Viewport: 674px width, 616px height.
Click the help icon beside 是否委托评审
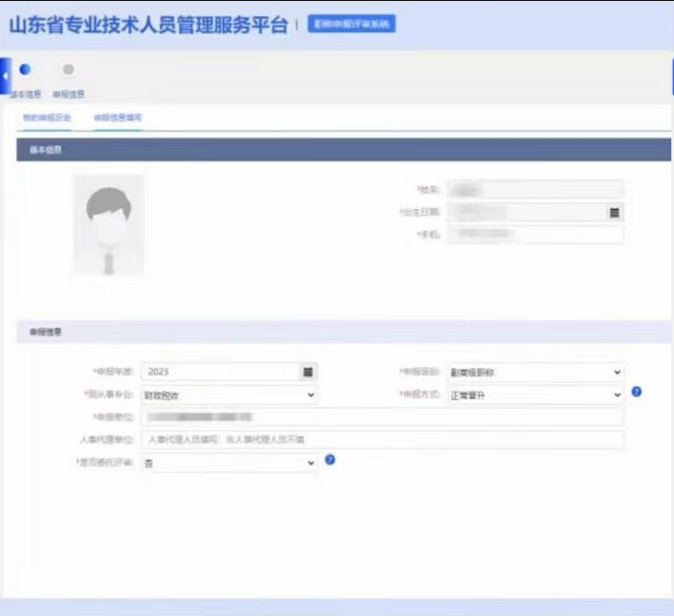pos(329,460)
